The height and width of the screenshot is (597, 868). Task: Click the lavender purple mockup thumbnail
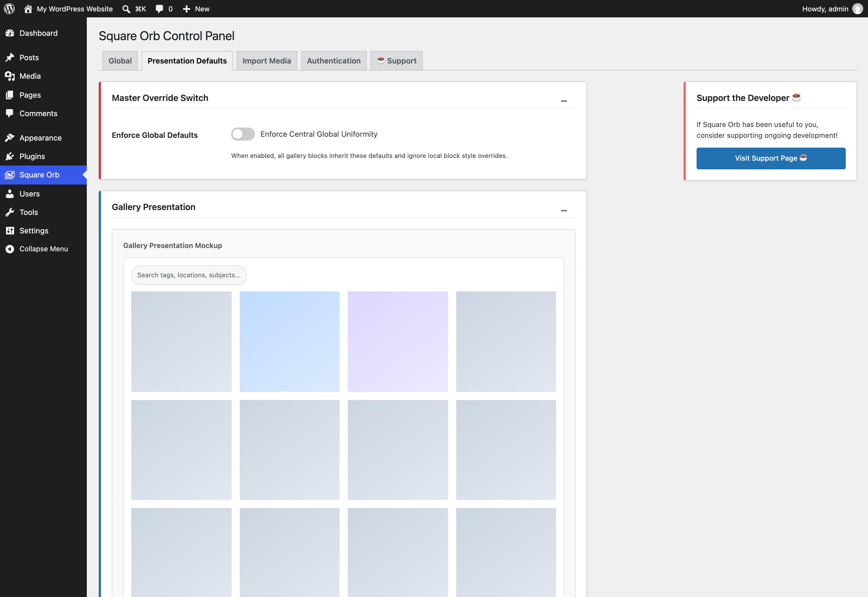398,342
